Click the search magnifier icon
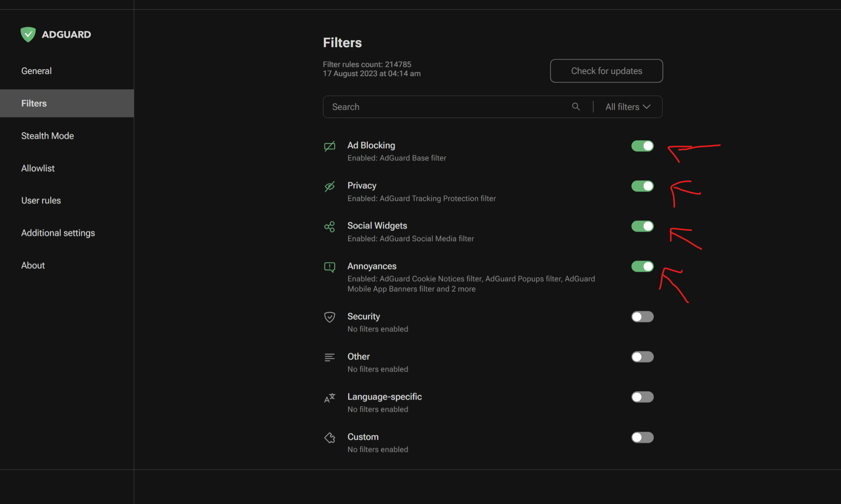The height and width of the screenshot is (504, 841). (x=576, y=107)
